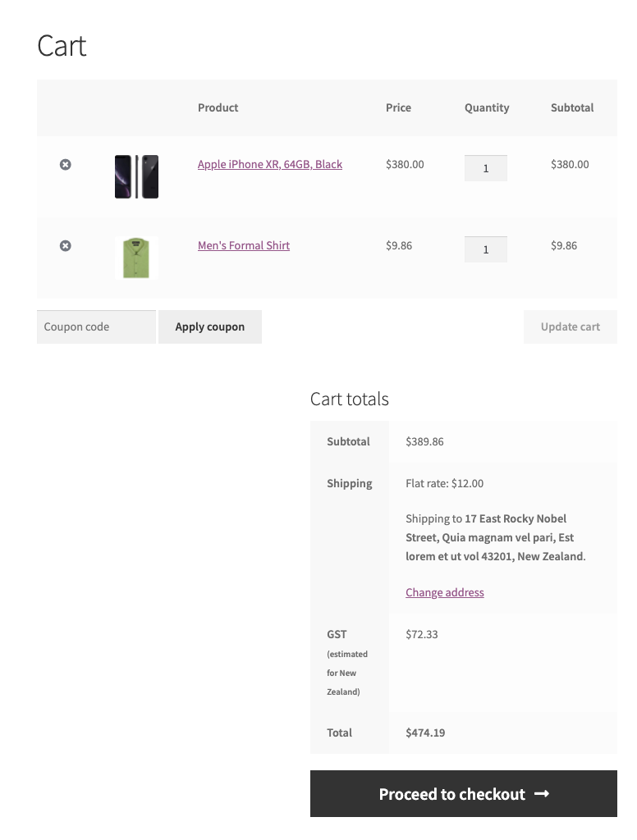Click the arrow icon on checkout button
Screen dimensions: 637x840
pyautogui.click(x=542, y=794)
